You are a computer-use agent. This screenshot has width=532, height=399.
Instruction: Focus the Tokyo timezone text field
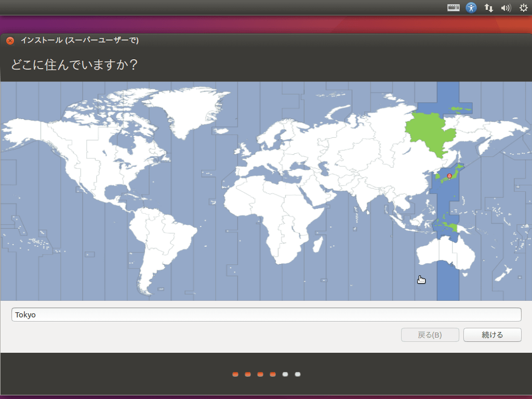[x=266, y=315]
